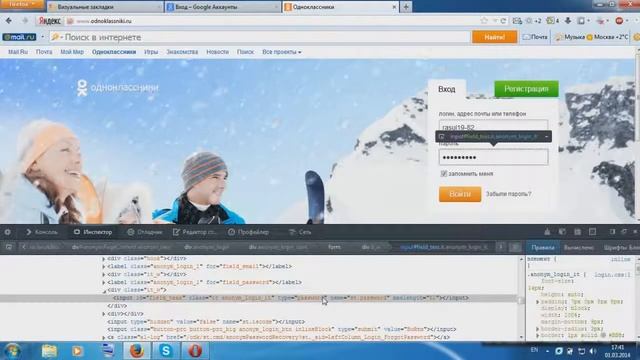Open the Firefox menu button
The image size is (640, 360).
21,4
